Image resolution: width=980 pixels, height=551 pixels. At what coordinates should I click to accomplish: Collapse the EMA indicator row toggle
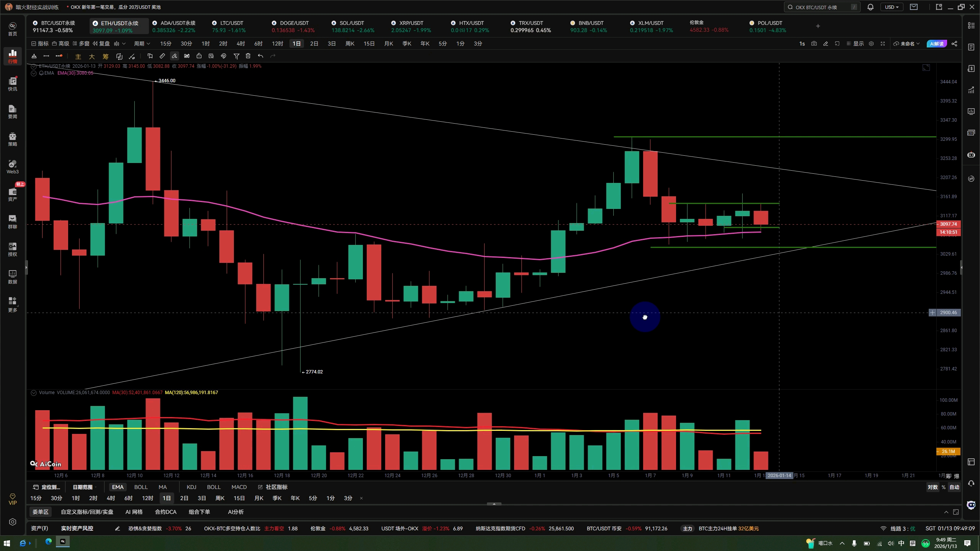[34, 73]
